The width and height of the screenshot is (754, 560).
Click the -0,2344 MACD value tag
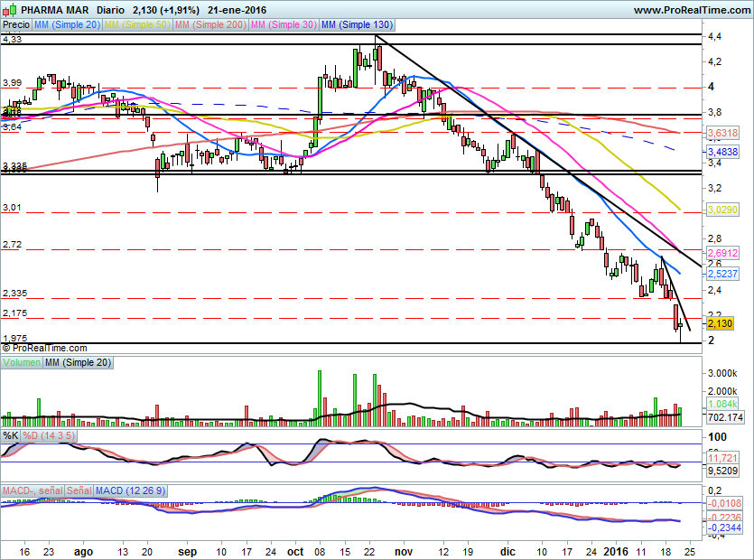724,527
